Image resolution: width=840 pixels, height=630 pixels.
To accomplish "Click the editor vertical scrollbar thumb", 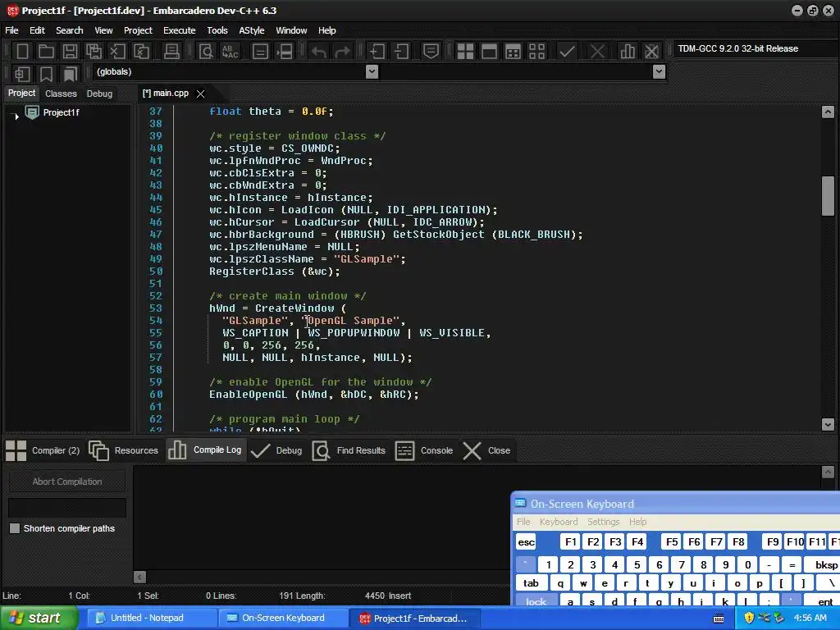I will [x=828, y=195].
